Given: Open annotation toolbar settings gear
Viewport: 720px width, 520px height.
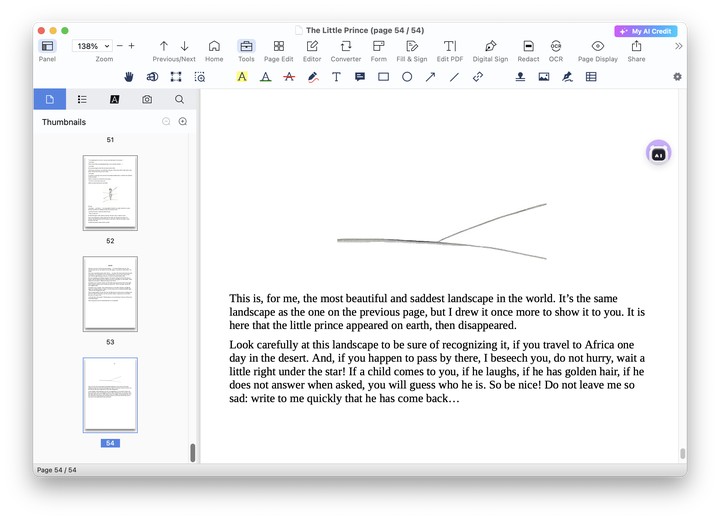Looking at the screenshot, I should coord(677,77).
